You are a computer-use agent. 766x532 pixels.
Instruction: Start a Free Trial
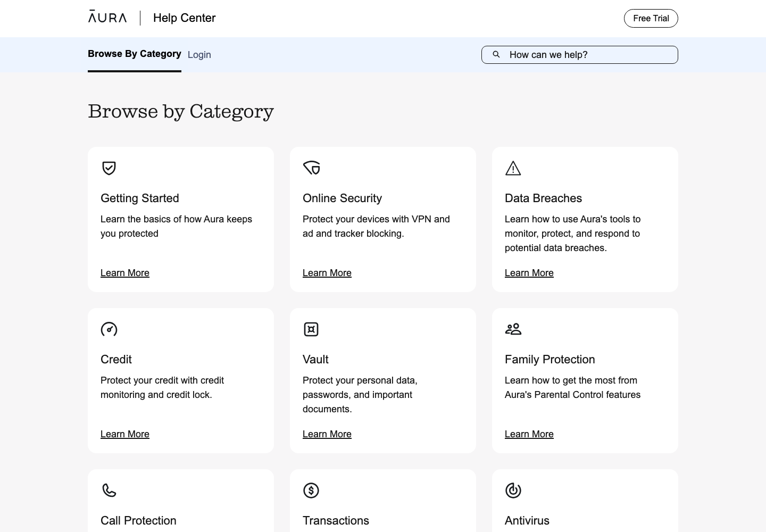pos(651,18)
